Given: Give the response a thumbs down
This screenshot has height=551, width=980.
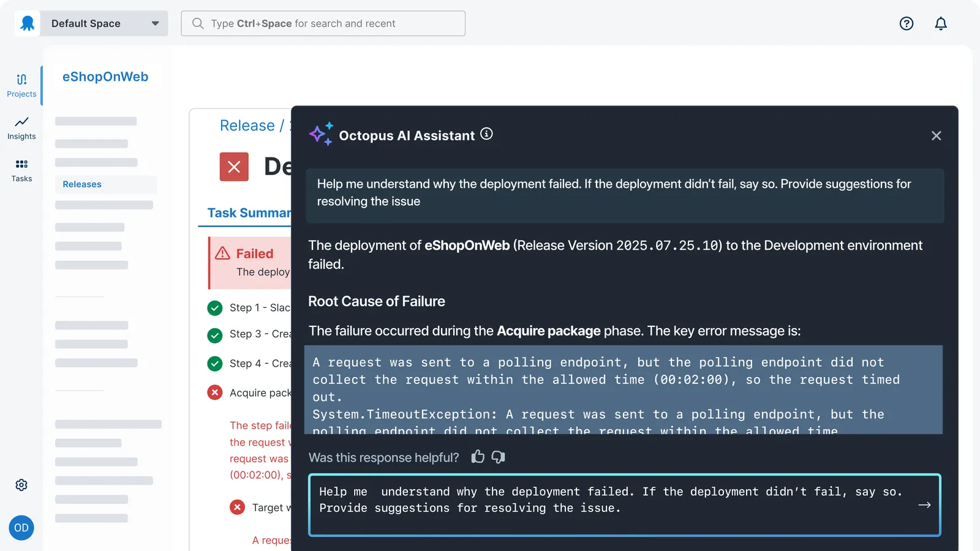Looking at the screenshot, I should 498,457.
